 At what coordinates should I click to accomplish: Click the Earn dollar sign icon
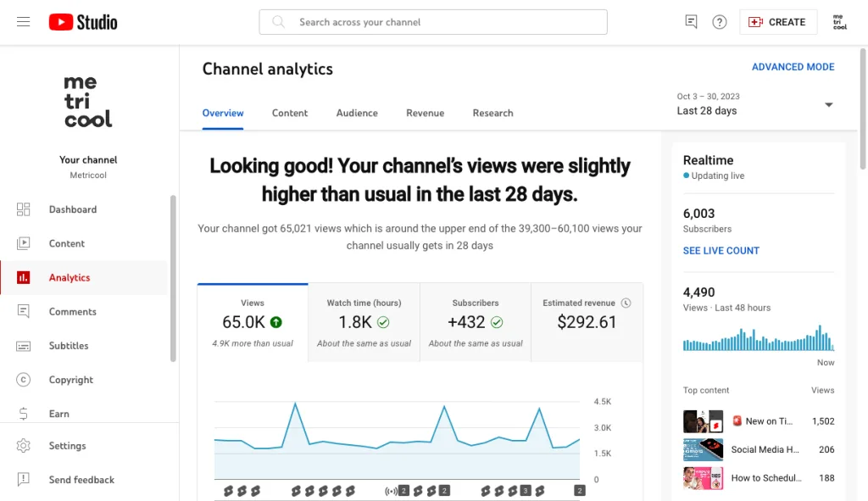23,414
